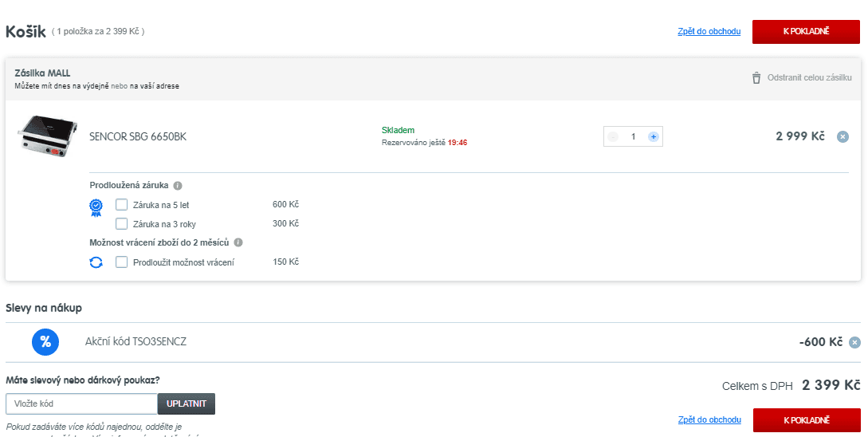
Task: Enable Záruka na 5 let checkbox
Action: tap(121, 205)
